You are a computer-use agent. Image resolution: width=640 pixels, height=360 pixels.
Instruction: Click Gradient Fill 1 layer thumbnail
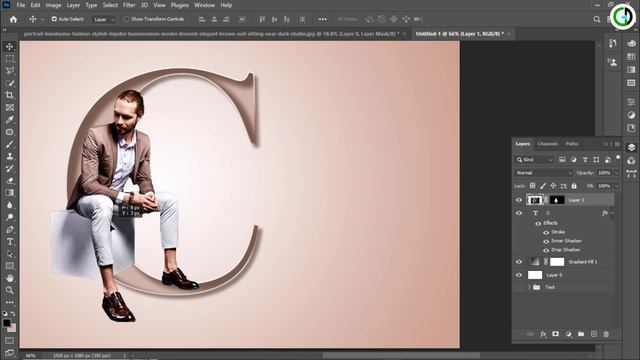(534, 262)
